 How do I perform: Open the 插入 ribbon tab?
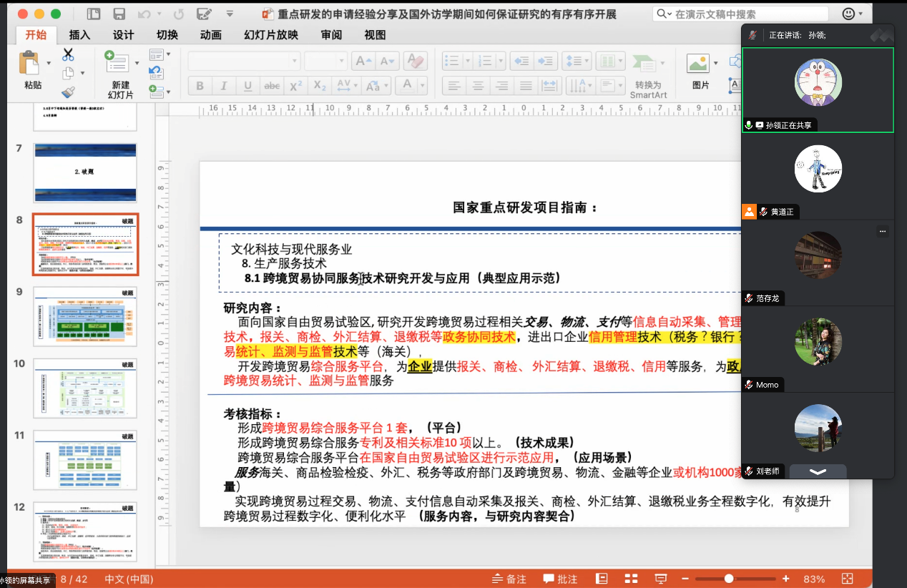tap(79, 35)
